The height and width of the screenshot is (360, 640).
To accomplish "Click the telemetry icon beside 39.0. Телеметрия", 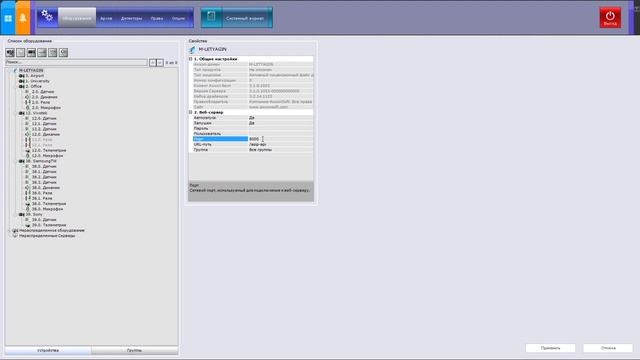I will 28,225.
